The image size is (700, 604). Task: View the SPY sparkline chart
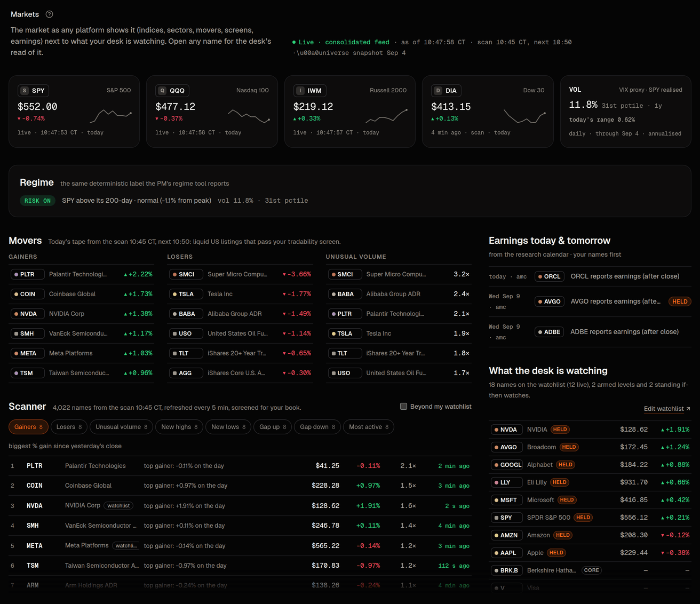coord(110,115)
